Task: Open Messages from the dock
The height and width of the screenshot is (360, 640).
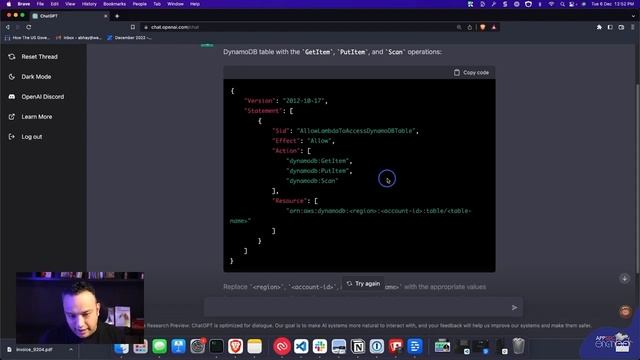Action: tap(160, 347)
